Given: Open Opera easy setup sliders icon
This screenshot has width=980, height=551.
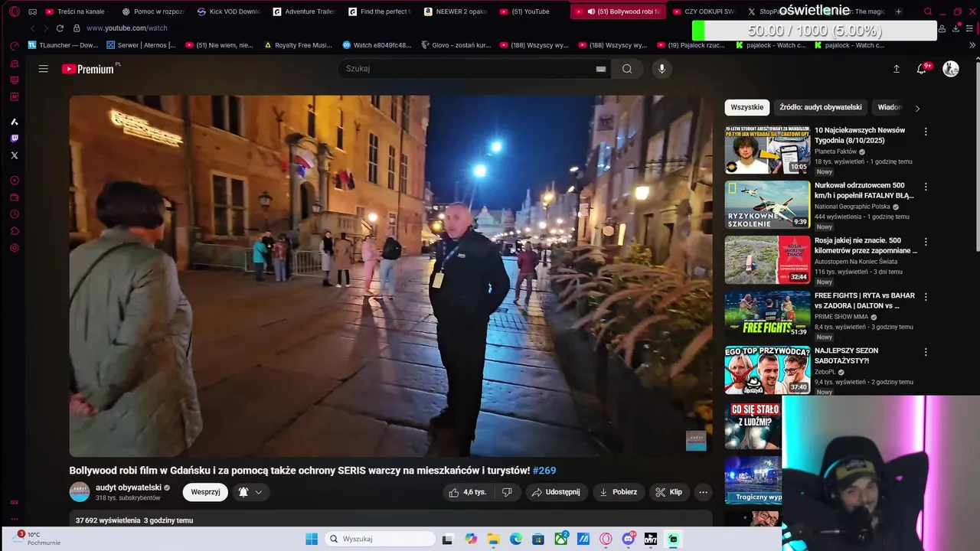Looking at the screenshot, I should (969, 28).
